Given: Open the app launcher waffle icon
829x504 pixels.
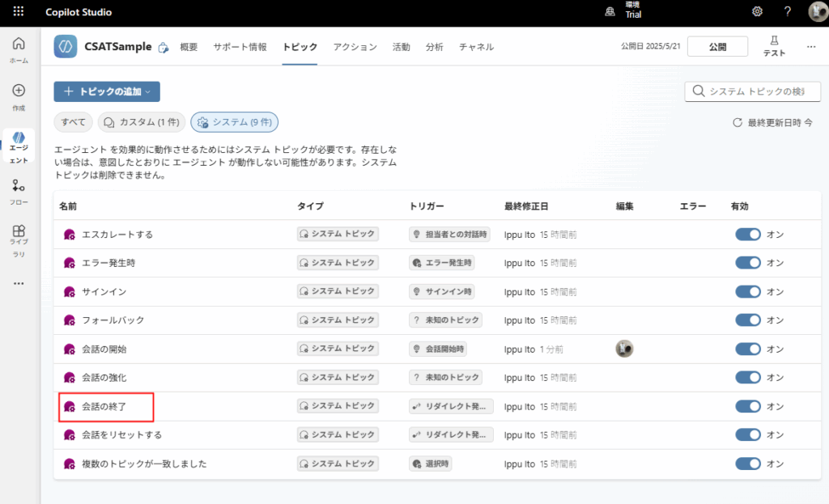Looking at the screenshot, I should coord(19,11).
